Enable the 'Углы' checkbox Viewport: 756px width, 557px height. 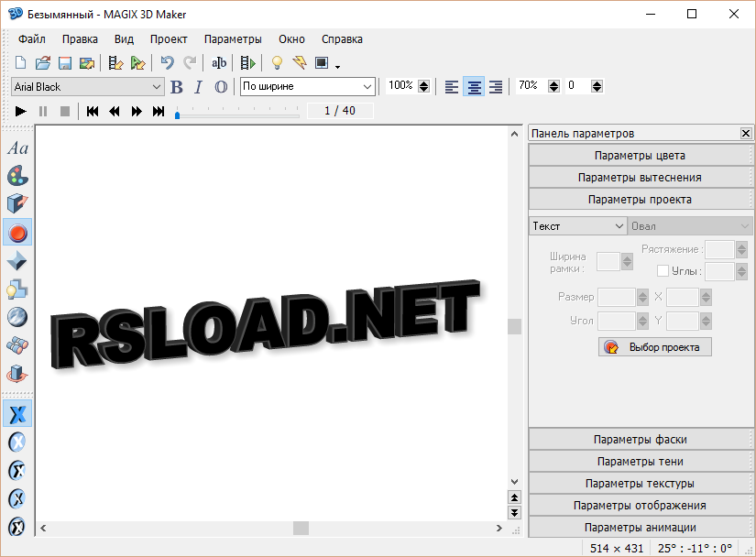tap(663, 271)
